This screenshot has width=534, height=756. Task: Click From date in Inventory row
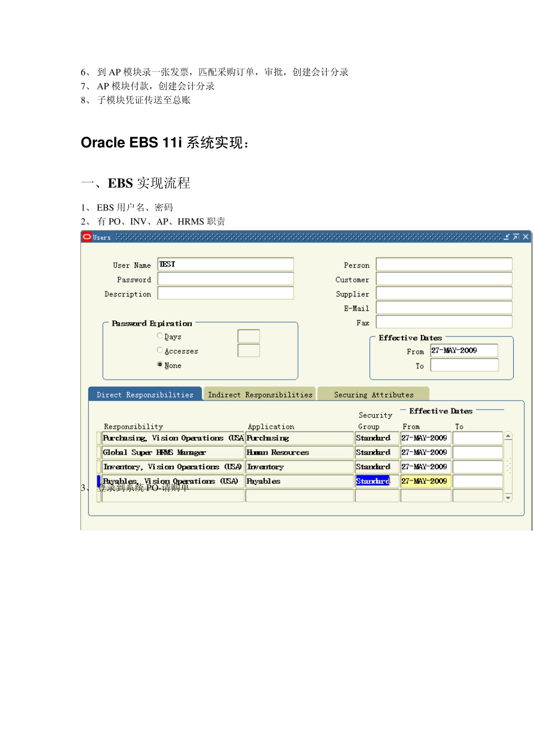(x=426, y=467)
